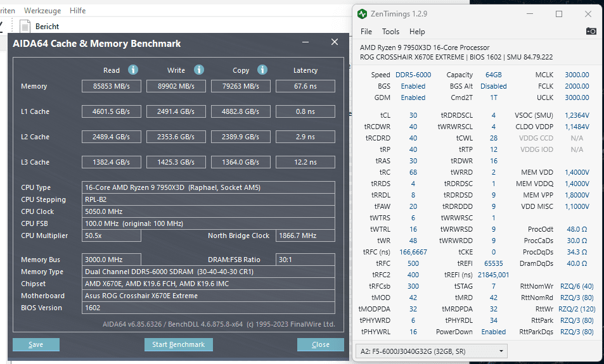This screenshot has width=604, height=364.
Task: Click the Save button
Action: [36, 345]
